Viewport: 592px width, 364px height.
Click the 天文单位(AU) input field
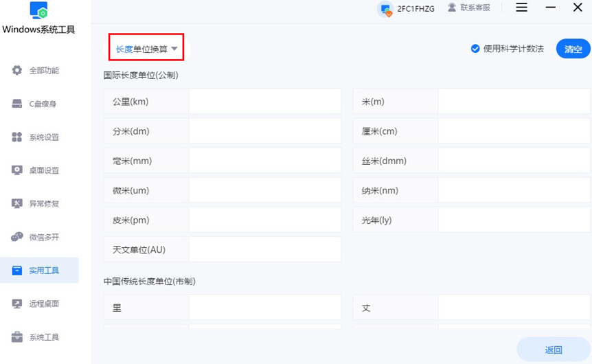(264, 249)
